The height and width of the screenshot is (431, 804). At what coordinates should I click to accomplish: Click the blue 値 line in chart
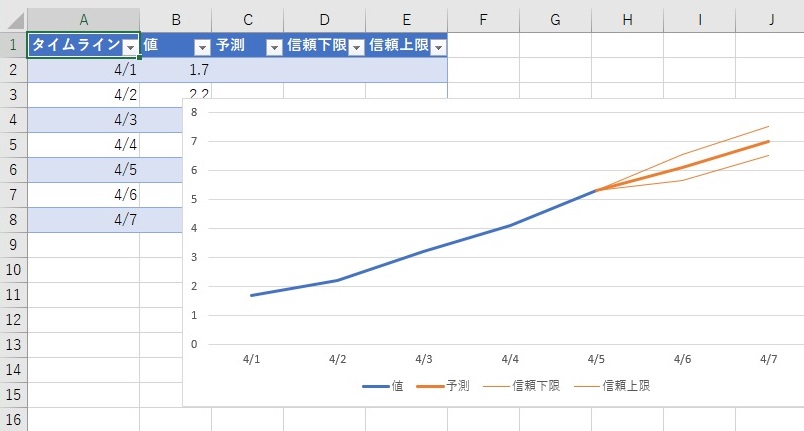tap(424, 249)
